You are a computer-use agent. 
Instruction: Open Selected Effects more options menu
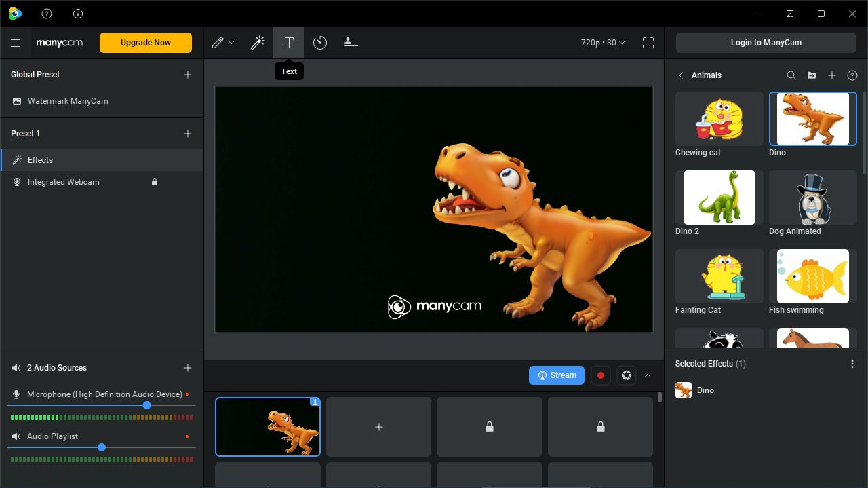coord(852,364)
